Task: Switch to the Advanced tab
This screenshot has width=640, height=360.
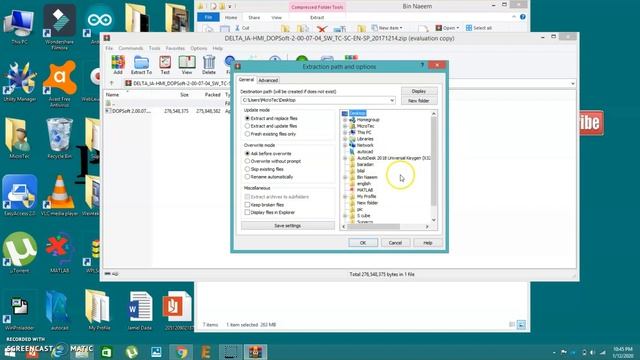Action: click(x=268, y=80)
